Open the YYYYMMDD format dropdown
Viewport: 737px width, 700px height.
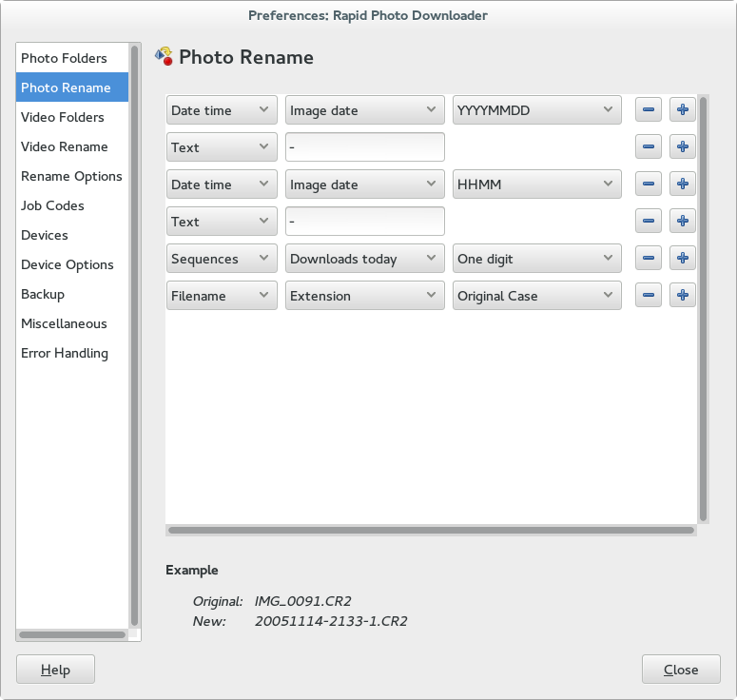click(x=536, y=110)
